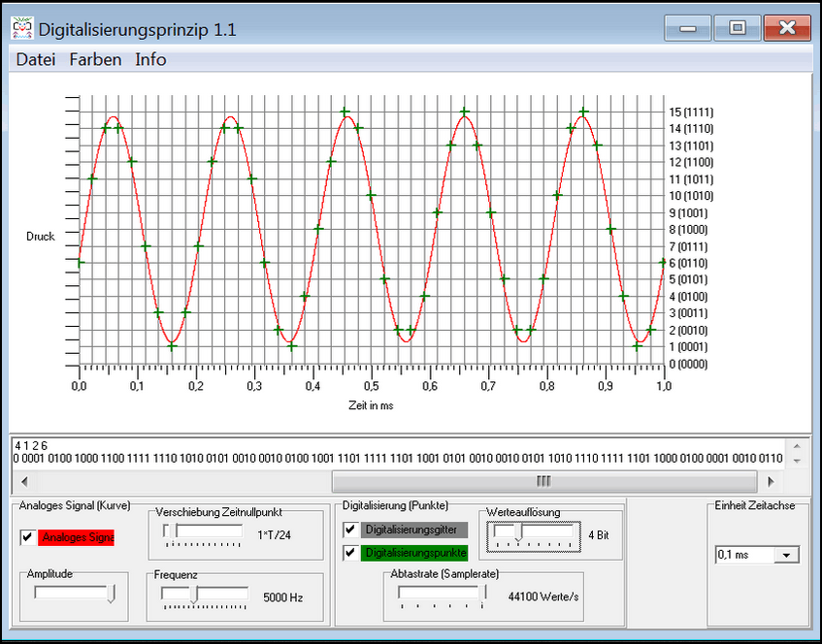Click the '15 (1111)' level label
The height and width of the screenshot is (644, 822).
pyautogui.click(x=691, y=113)
